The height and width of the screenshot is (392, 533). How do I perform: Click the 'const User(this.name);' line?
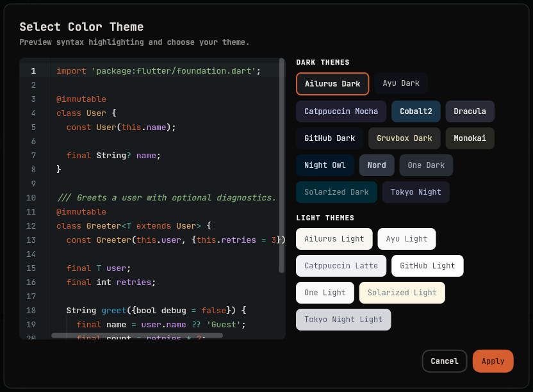121,127
